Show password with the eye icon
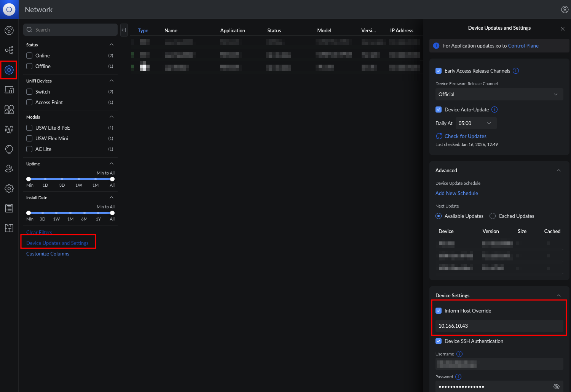This screenshot has height=392, width=571. (x=556, y=387)
